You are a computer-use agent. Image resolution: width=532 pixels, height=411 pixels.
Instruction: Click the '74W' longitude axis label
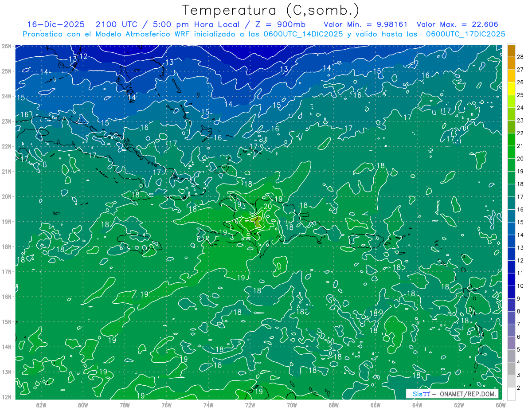pos(208,405)
